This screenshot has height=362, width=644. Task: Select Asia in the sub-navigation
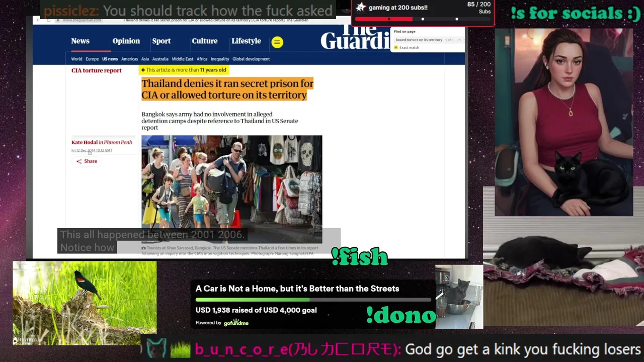[x=145, y=59]
